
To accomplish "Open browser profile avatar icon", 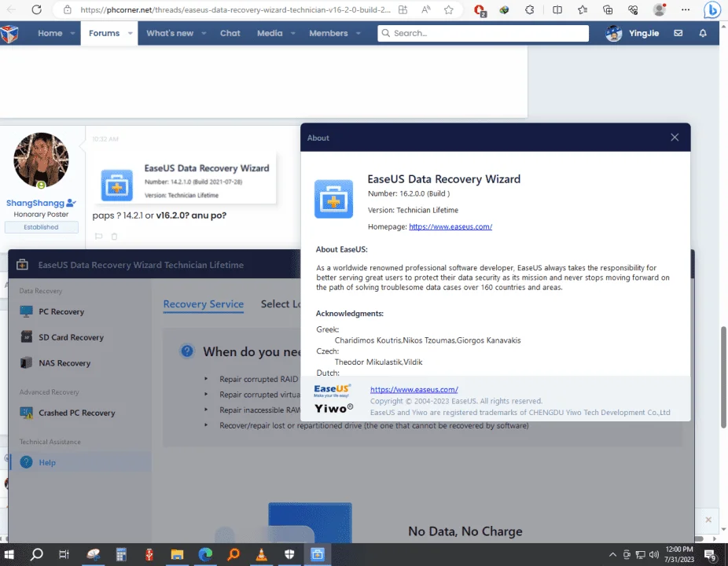I will coord(660,9).
